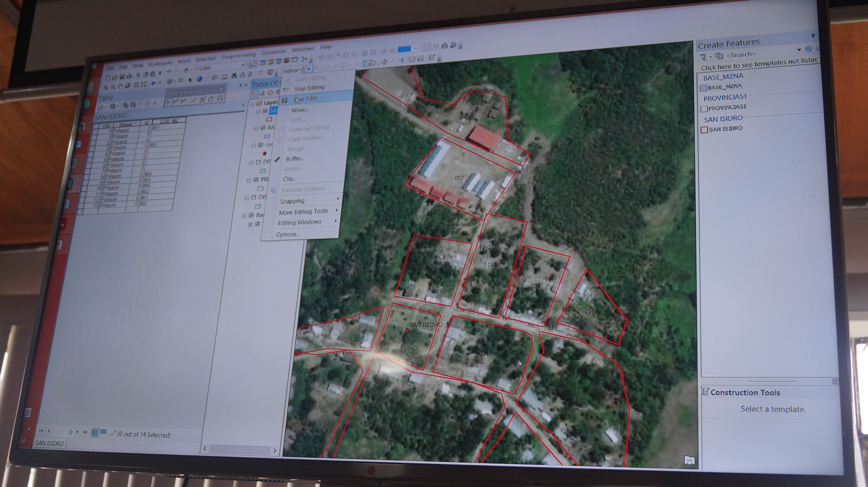Click List By Source icon
Image resolution: width=868 pixels, height=487 pixels.
click(262, 94)
